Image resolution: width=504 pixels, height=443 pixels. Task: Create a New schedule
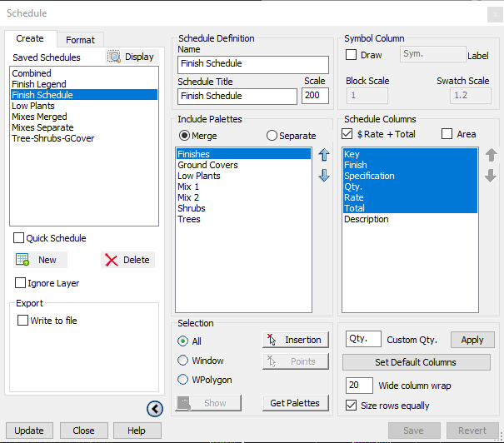tap(37, 260)
